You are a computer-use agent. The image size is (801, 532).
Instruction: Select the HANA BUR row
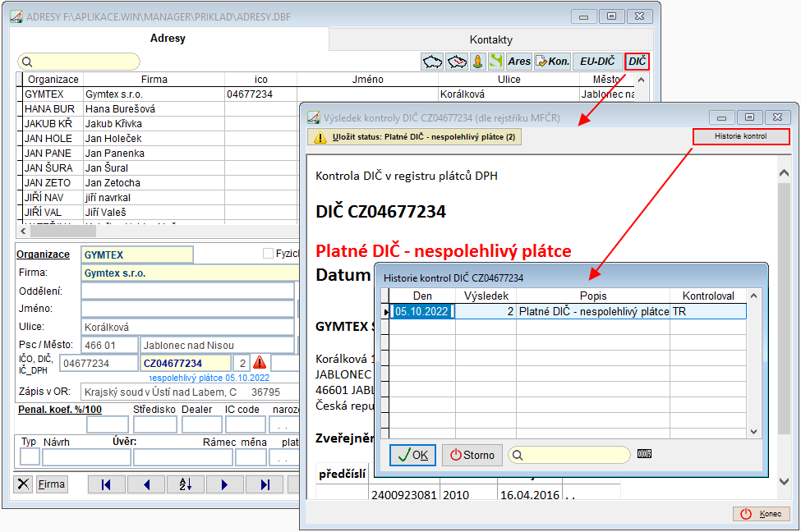(160, 108)
